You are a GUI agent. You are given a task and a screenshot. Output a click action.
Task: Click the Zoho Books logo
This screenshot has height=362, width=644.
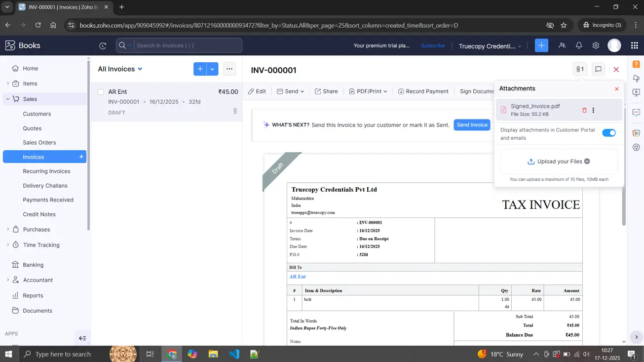[x=23, y=45]
